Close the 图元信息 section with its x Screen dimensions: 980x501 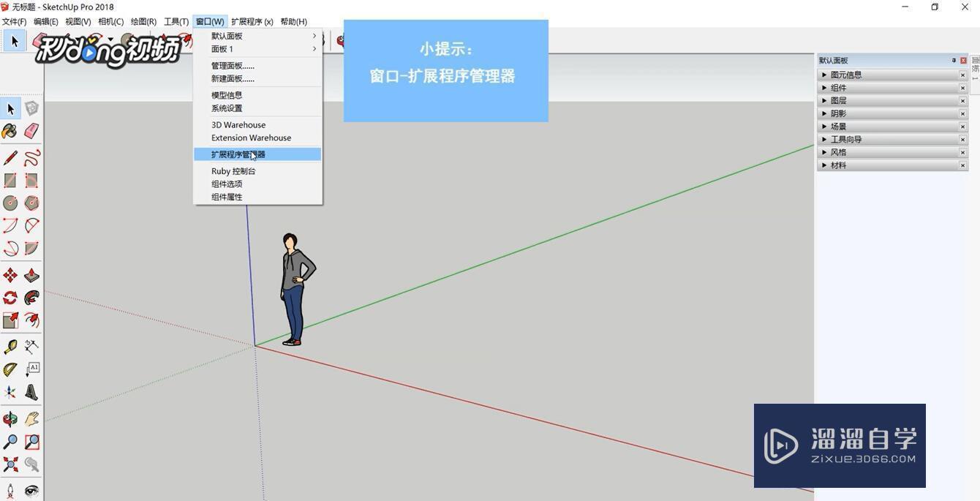pyautogui.click(x=962, y=75)
